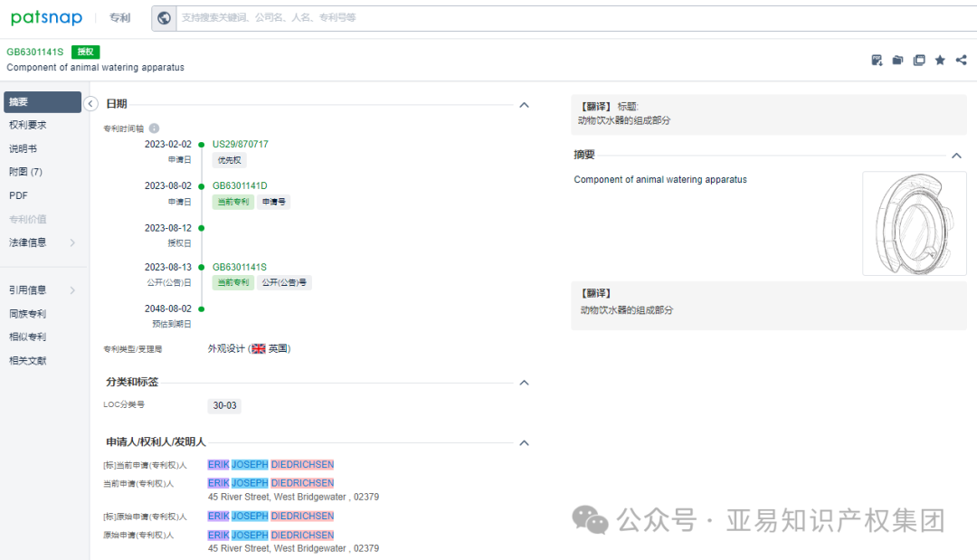
Task: Open the folder/save-to-collection icon
Action: (x=896, y=60)
